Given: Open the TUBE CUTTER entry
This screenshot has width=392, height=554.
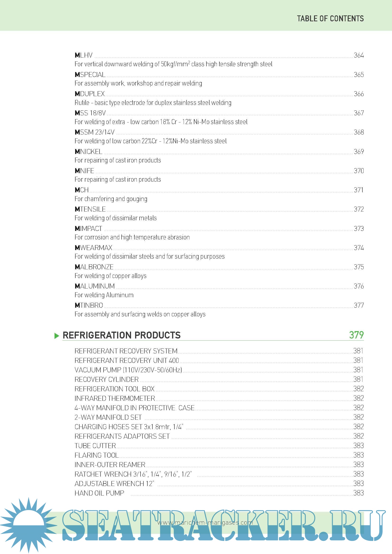Looking at the screenshot, I should (95, 446).
